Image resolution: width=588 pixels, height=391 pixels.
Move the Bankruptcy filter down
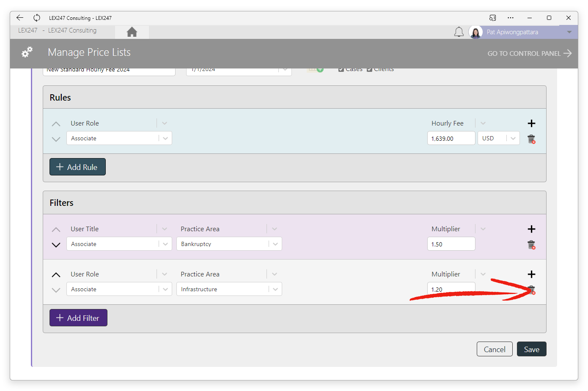(56, 245)
